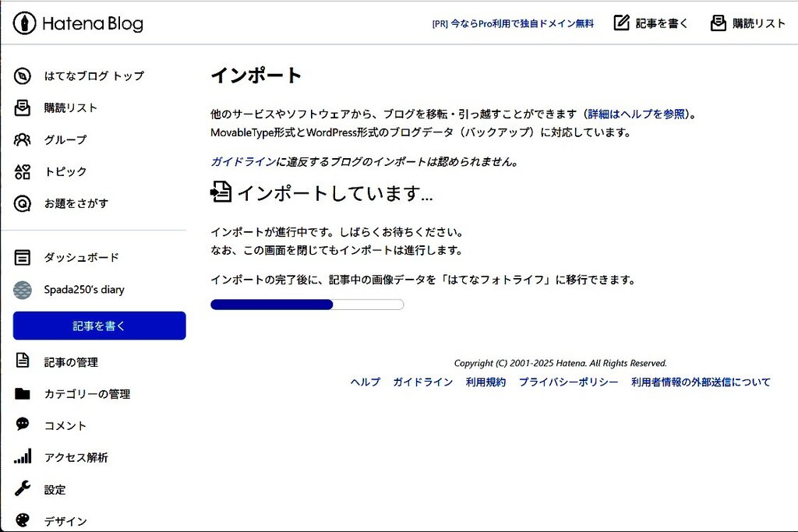Click the Copyright (C) 2001-2025 Hatena text
The image size is (798, 532).
coord(560,363)
